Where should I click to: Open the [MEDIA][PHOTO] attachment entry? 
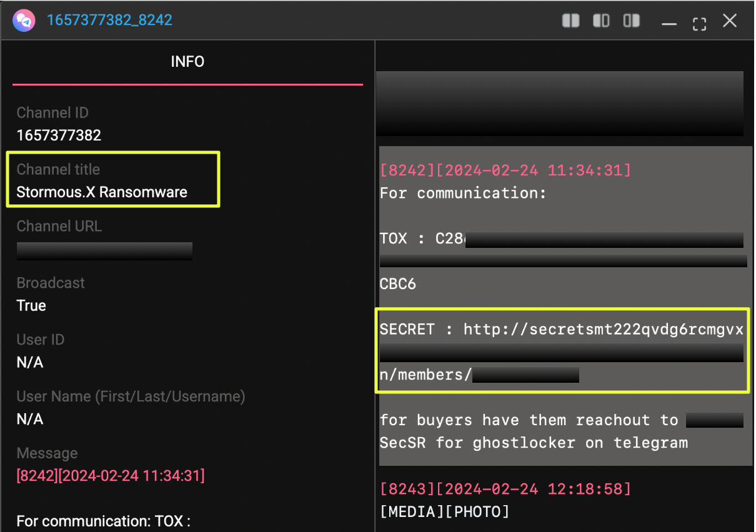pyautogui.click(x=444, y=512)
